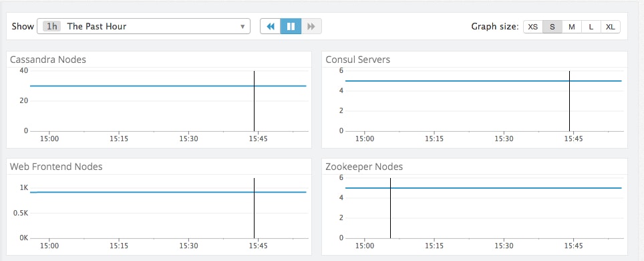Click the event marker in the Consul Servers graph
This screenshot has height=261, width=644.
(569, 101)
